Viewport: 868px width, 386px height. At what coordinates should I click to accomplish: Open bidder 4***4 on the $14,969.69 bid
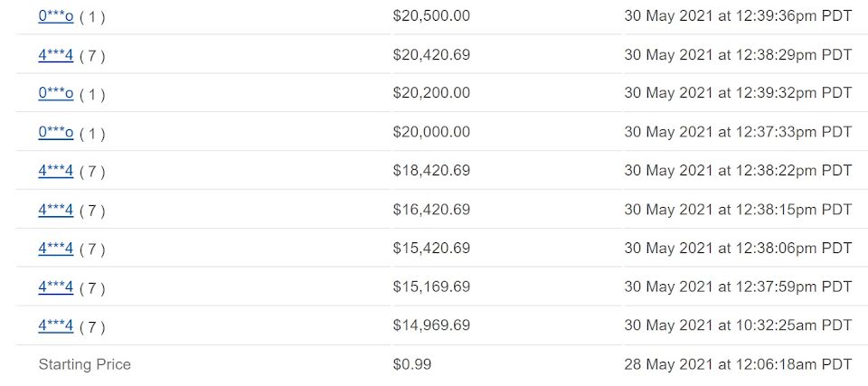tap(55, 326)
